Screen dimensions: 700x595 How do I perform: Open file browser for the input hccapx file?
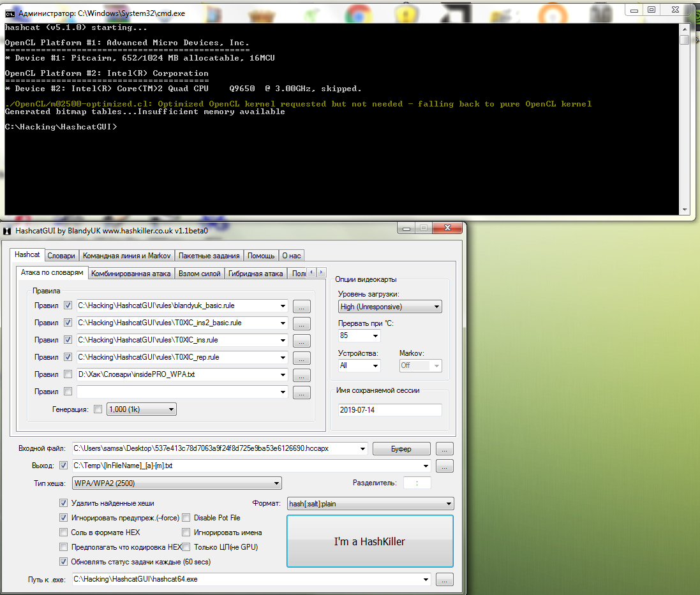[444, 449]
